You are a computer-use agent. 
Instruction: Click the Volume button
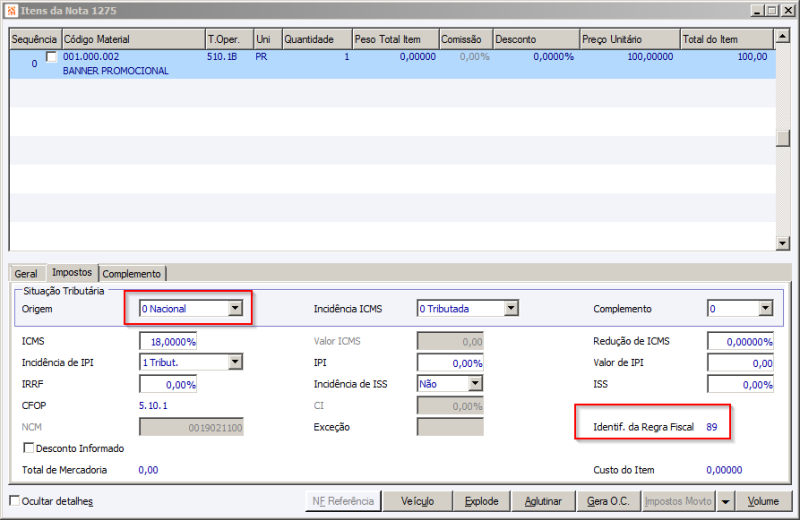pos(763,501)
